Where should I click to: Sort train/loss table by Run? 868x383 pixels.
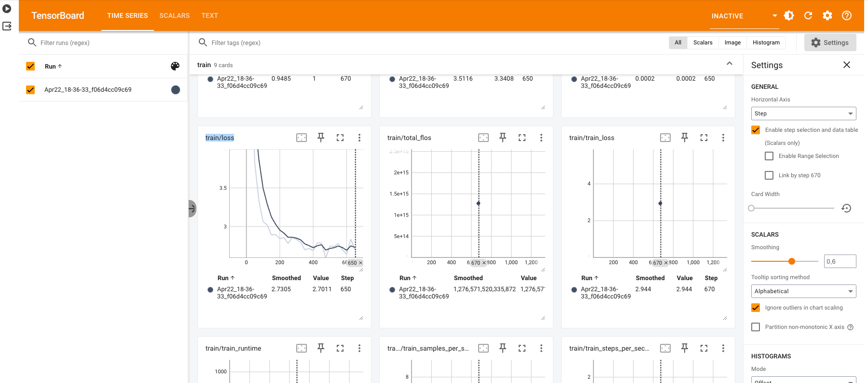[x=226, y=278]
